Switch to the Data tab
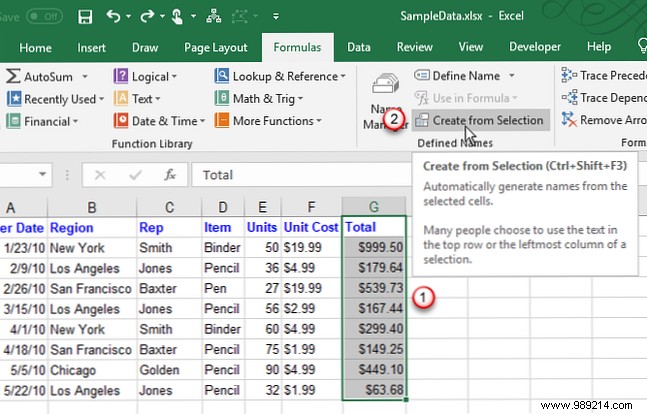Viewport: 647px width, 414px height. [x=359, y=47]
